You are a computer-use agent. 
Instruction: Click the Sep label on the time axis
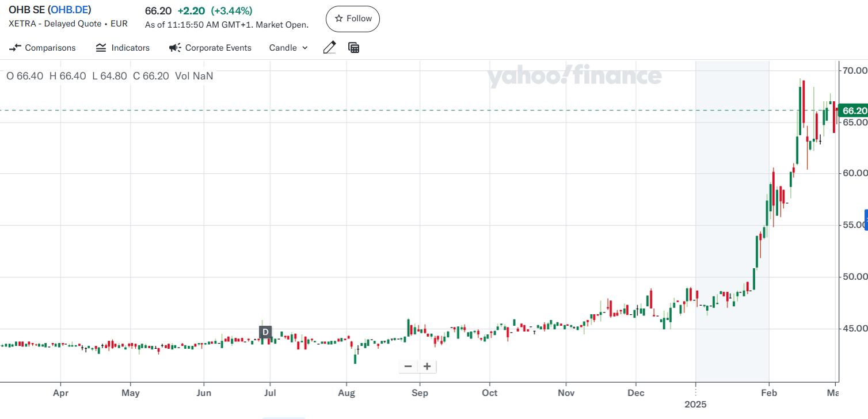pyautogui.click(x=420, y=393)
